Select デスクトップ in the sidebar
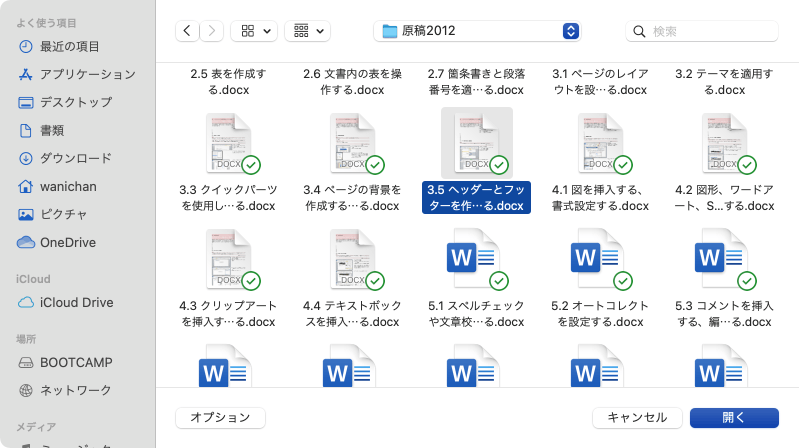 tap(65, 102)
